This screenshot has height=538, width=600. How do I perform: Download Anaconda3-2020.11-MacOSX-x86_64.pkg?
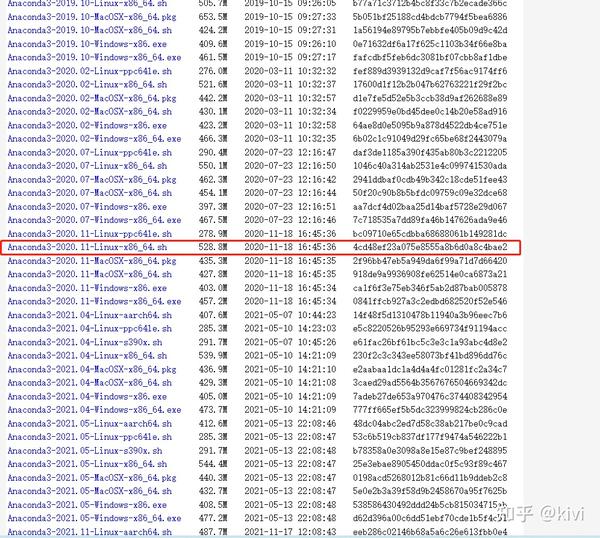coord(92,261)
